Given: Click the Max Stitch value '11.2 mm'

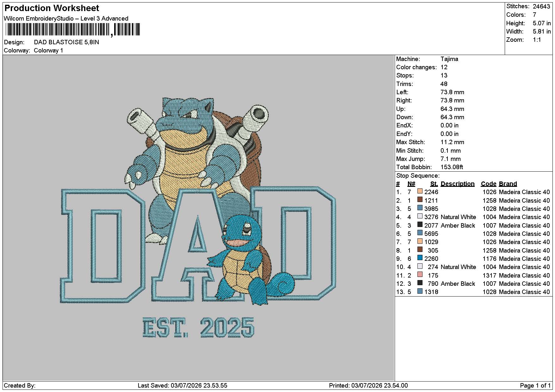Looking at the screenshot, I should point(453,142).
